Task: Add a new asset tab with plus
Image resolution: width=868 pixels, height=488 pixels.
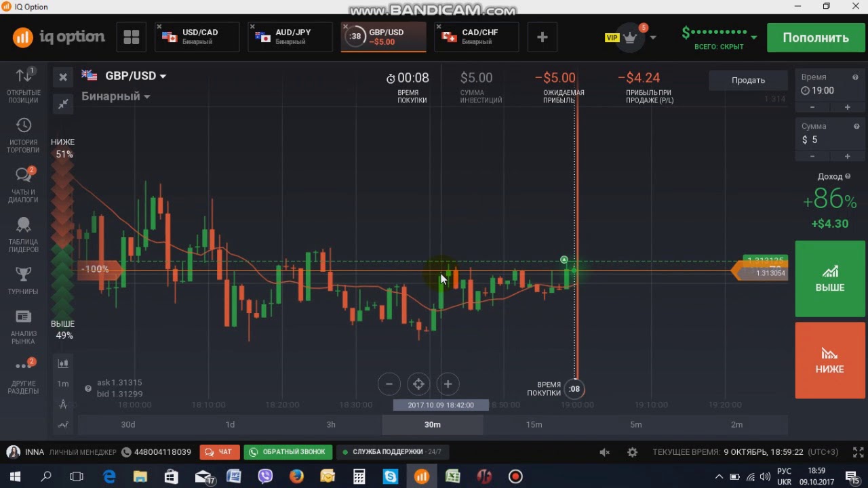Action: [542, 37]
